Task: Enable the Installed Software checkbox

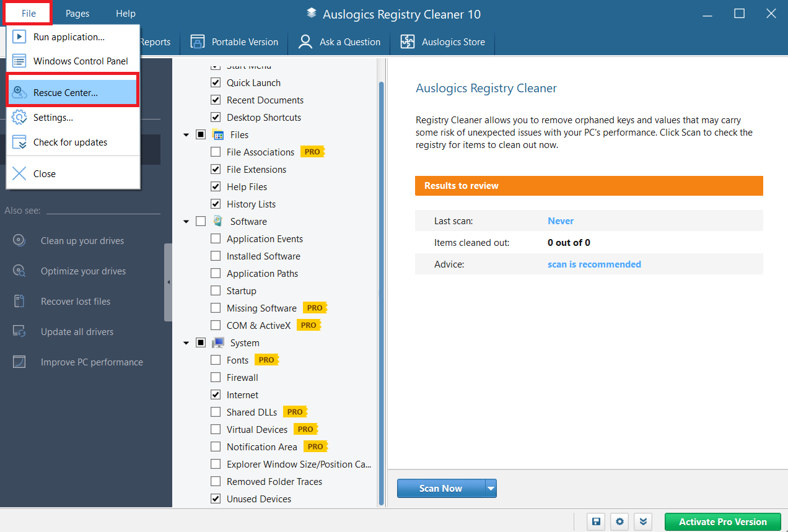Action: [216, 256]
